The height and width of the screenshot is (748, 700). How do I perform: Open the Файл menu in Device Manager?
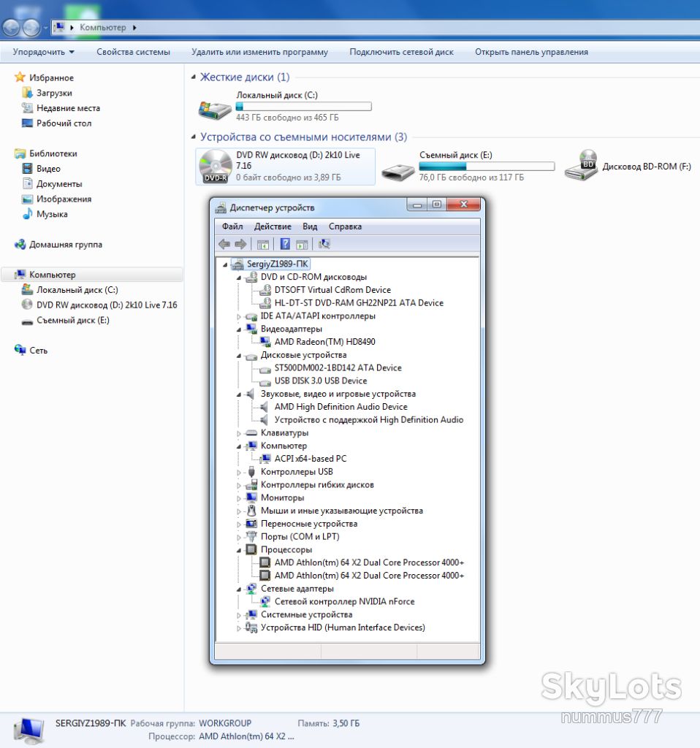pyautogui.click(x=232, y=226)
